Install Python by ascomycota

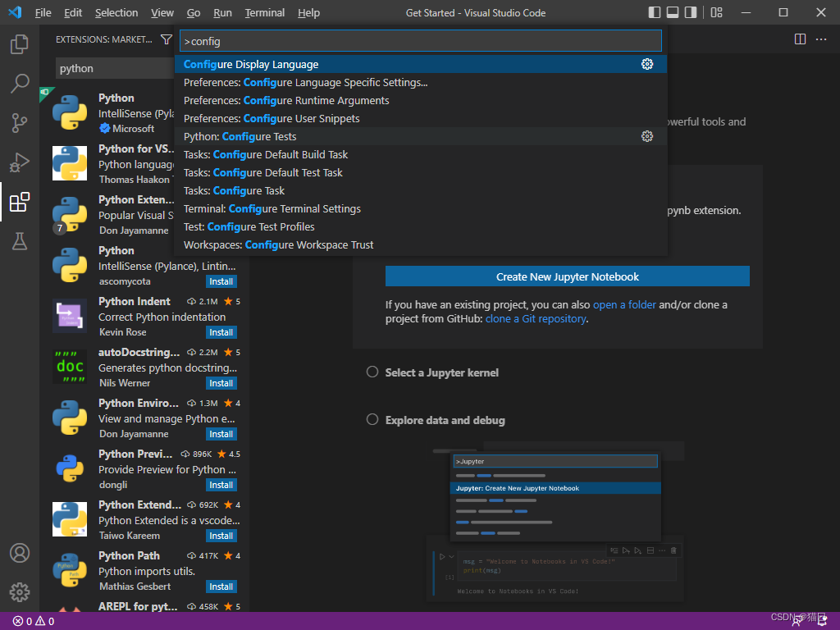(221, 282)
